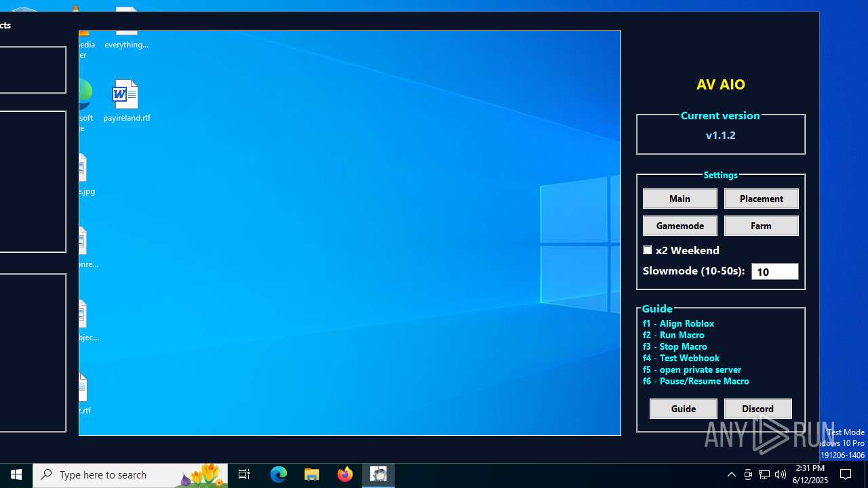Viewport: 868px width, 488px height.
Task: Show hidden system tray icons
Action: 731,474
